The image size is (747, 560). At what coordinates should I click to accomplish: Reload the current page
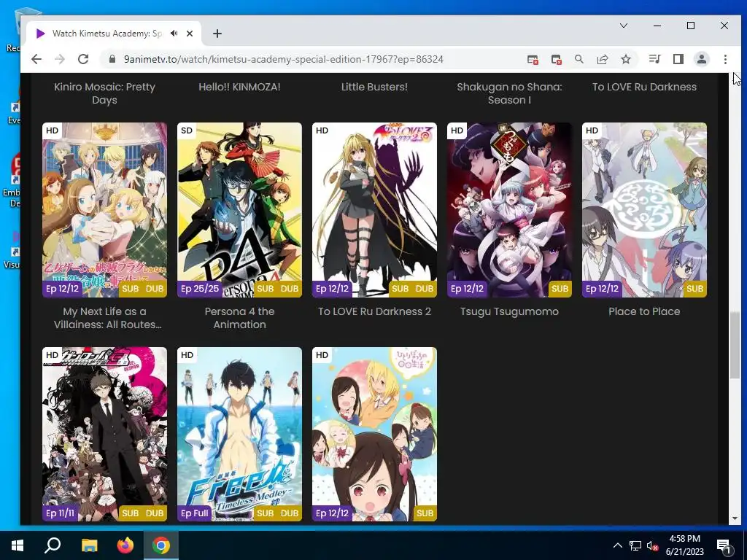click(x=83, y=59)
